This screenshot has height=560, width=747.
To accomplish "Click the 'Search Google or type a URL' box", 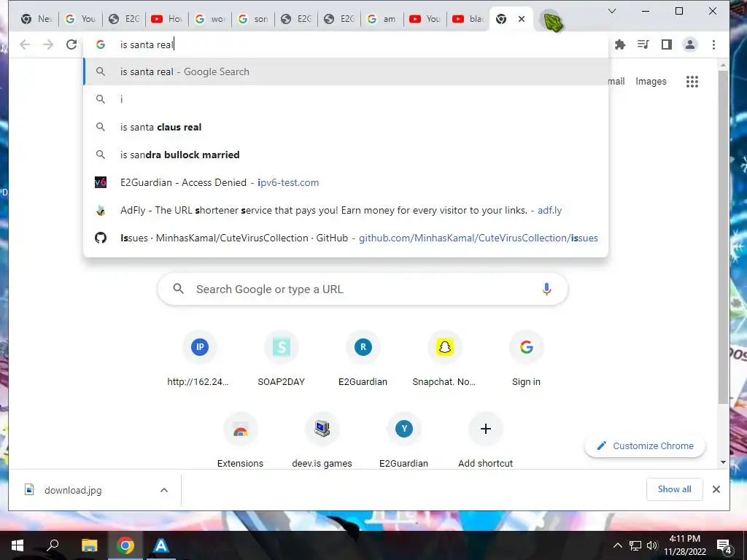I will [x=363, y=289].
